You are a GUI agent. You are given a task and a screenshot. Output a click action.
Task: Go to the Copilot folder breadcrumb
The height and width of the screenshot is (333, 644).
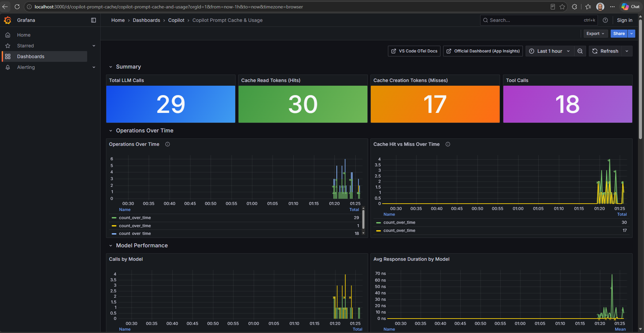(x=176, y=20)
